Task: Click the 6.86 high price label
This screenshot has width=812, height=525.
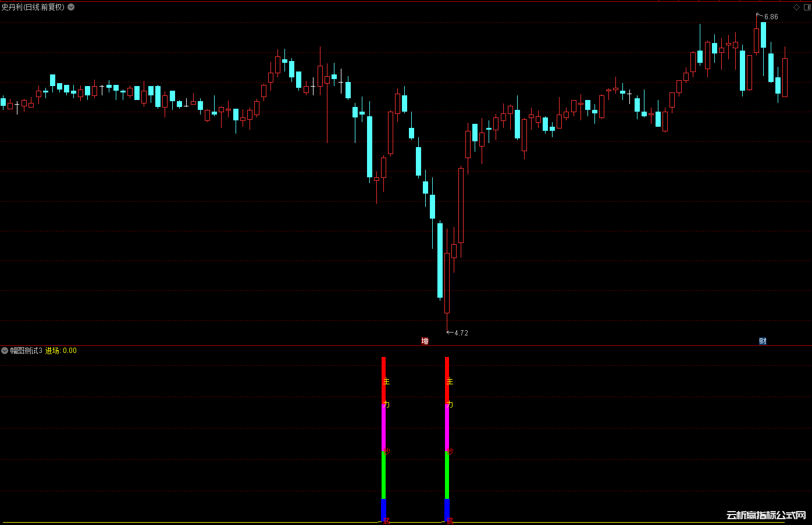Action: pyautogui.click(x=771, y=17)
